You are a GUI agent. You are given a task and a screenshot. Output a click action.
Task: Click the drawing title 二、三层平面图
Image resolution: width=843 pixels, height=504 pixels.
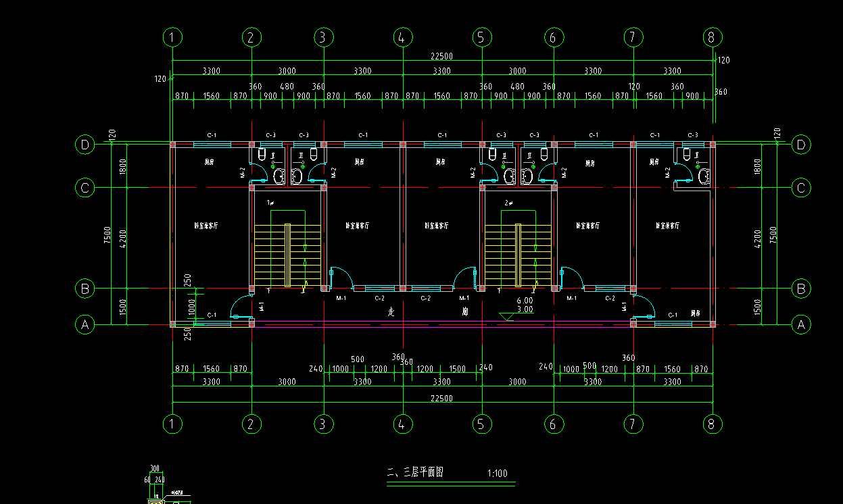[414, 472]
